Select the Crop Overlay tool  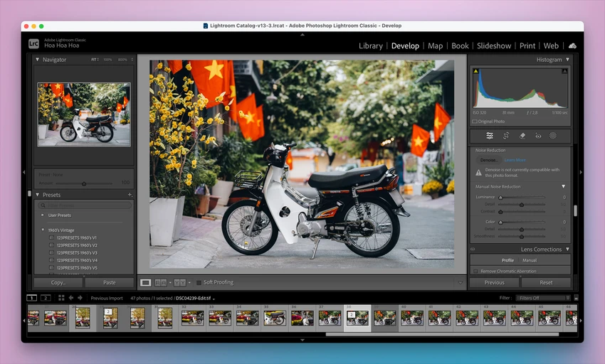506,136
